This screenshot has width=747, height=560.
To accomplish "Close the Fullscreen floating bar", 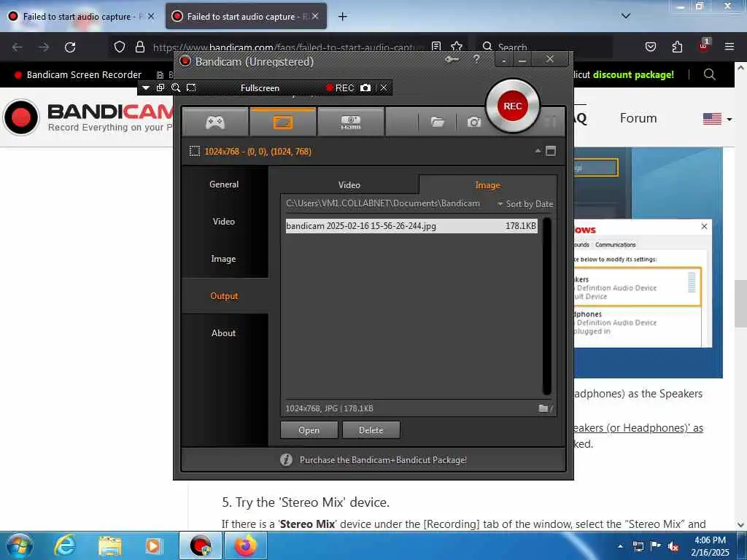I will coord(384,87).
